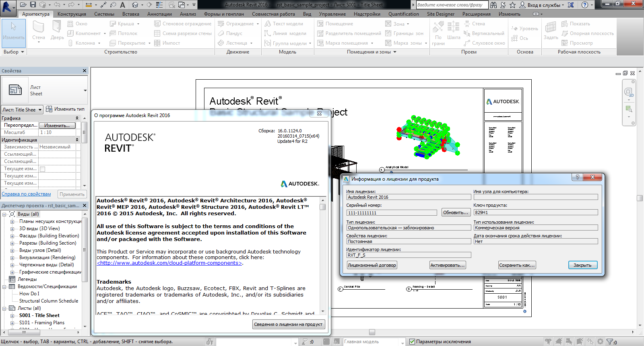Expand 3D виды (3D View) tree node
644x346 pixels.
point(12,229)
